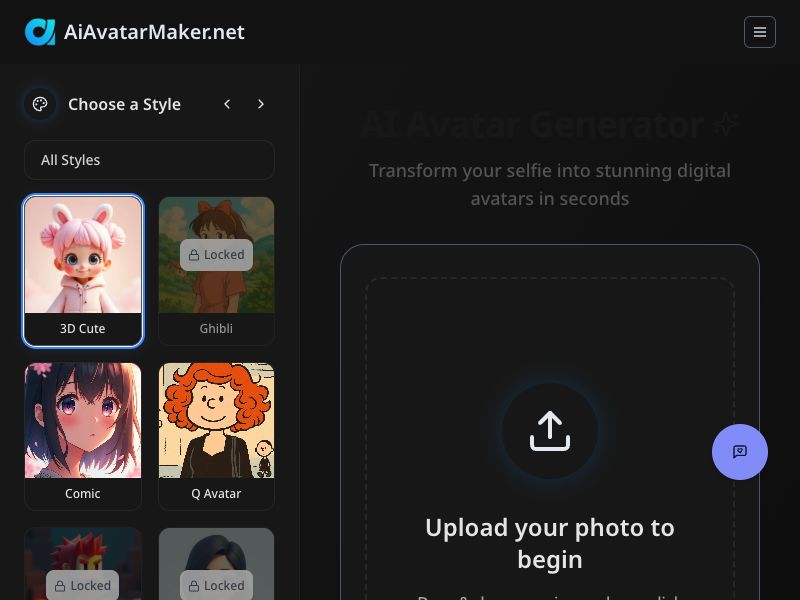The height and width of the screenshot is (600, 800).
Task: Click the palette icon beside Choose a Style
Action: [39, 104]
